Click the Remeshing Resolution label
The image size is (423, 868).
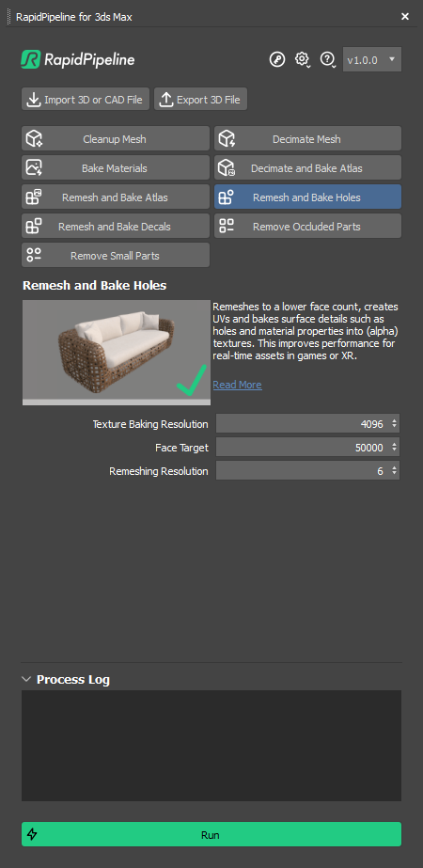click(x=159, y=471)
